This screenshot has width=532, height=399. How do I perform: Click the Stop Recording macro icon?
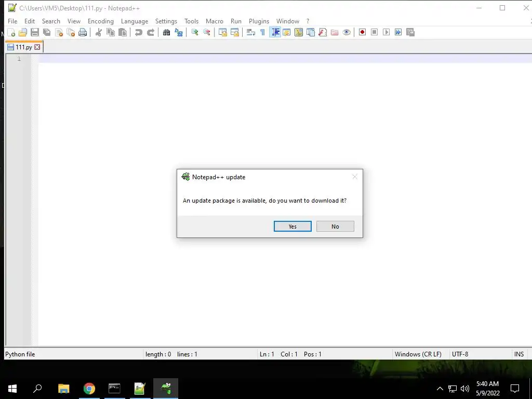374,32
